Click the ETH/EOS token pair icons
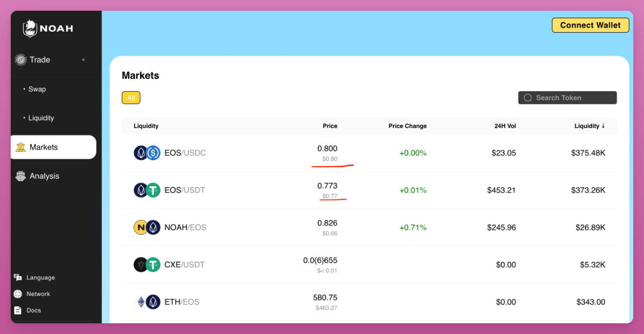 pos(147,302)
